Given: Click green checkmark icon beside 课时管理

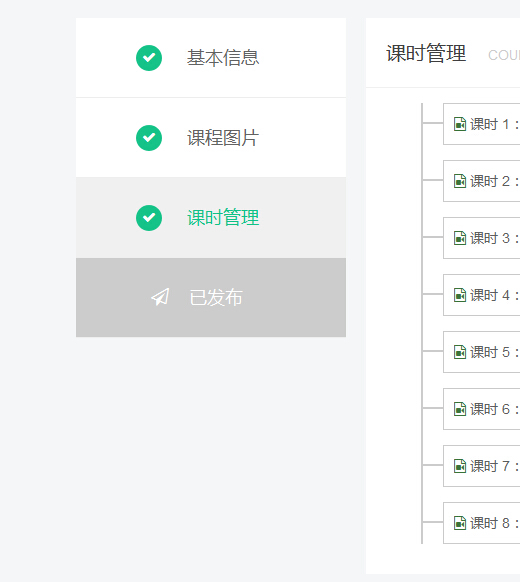Looking at the screenshot, I should coord(149,218).
